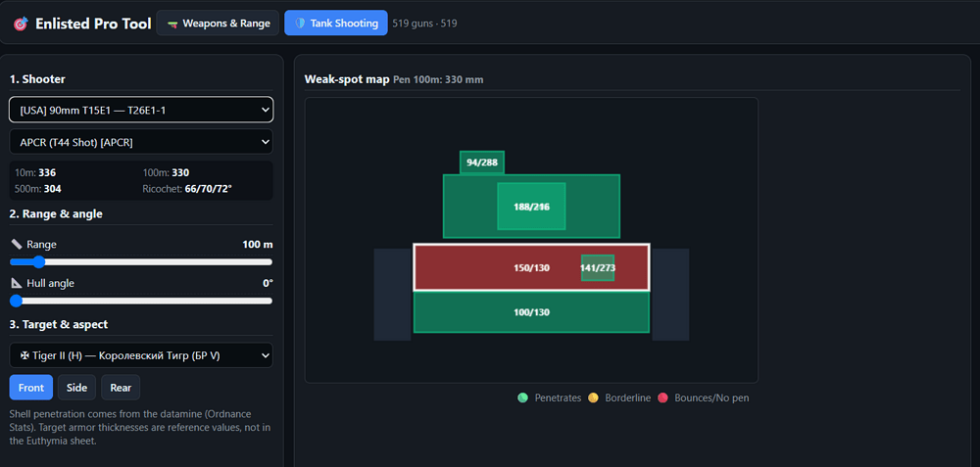Screen dimensions: 980x467
Task: Select the Rear aspect button
Action: tap(121, 387)
